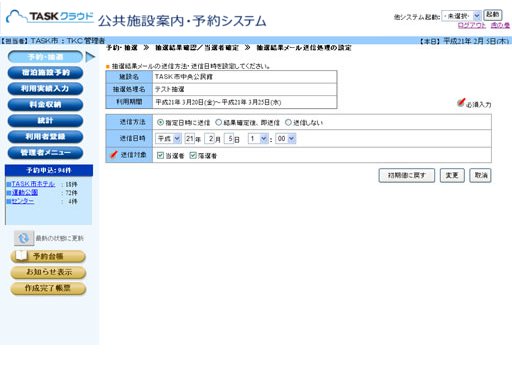Click the year input field showing 21

coord(189,139)
